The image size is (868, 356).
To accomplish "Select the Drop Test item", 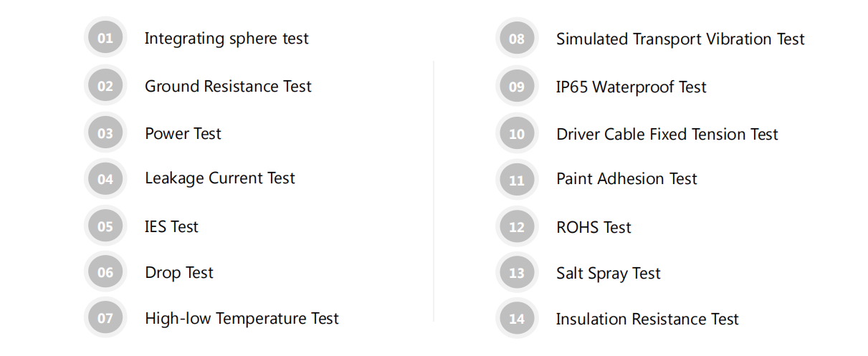I will pos(179,273).
